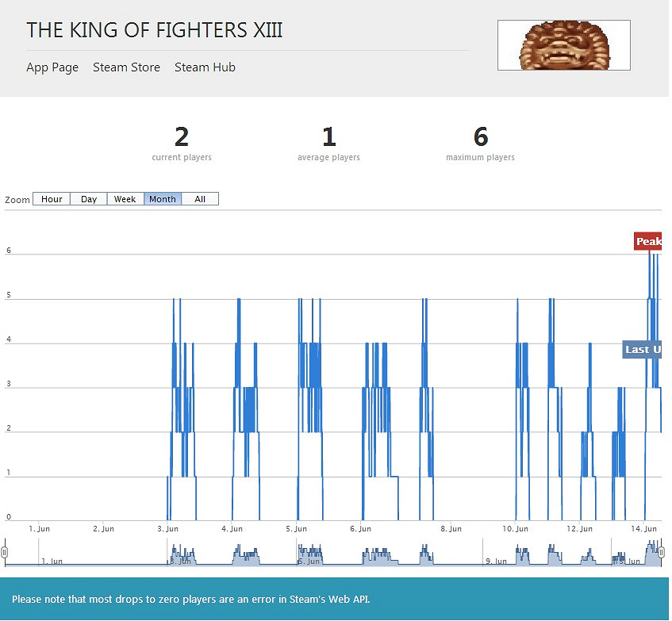Screen dimensions: 672x621
Task: Show All data using the zoom button
Action: point(200,199)
